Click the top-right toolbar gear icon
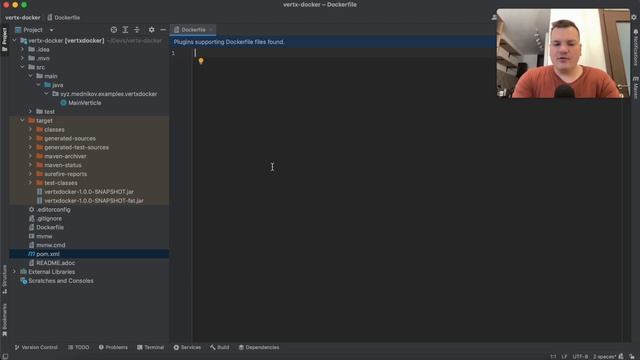 [634, 17]
